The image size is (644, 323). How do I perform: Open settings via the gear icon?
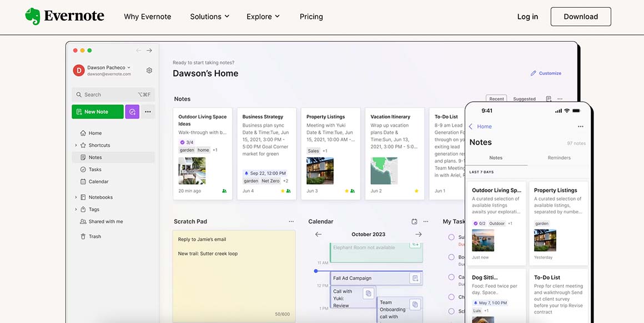pos(149,71)
